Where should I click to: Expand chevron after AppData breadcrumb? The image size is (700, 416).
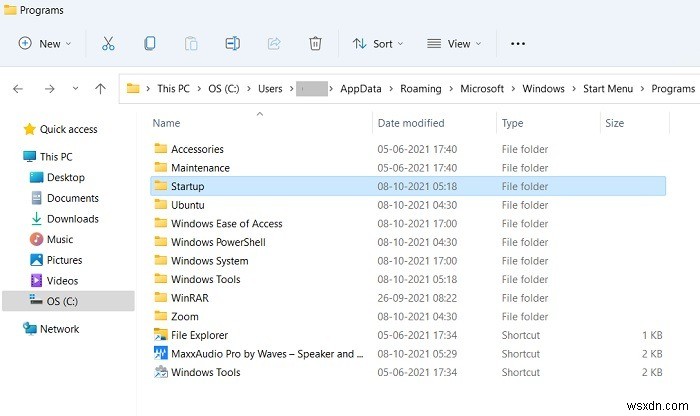tap(391, 89)
